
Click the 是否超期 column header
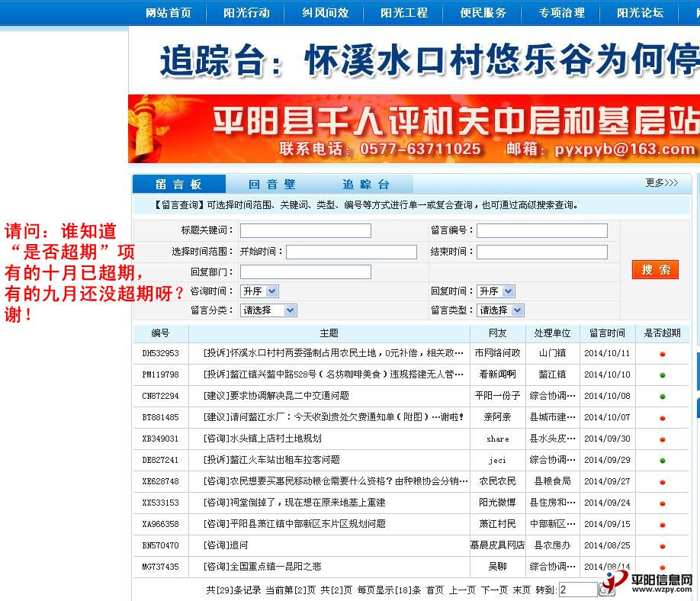pos(663,333)
